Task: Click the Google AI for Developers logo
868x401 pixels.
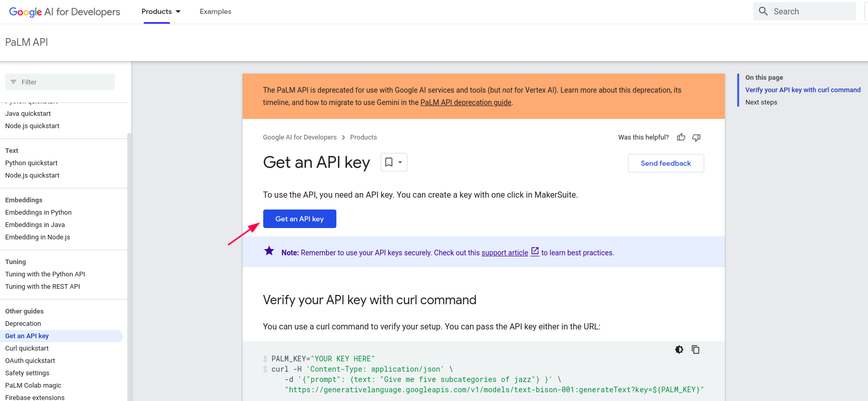Action: 64,12
